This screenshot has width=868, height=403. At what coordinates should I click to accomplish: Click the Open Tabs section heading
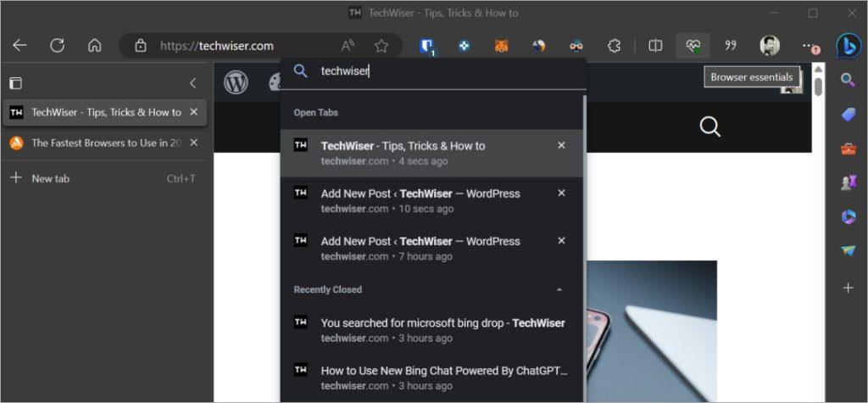point(316,113)
